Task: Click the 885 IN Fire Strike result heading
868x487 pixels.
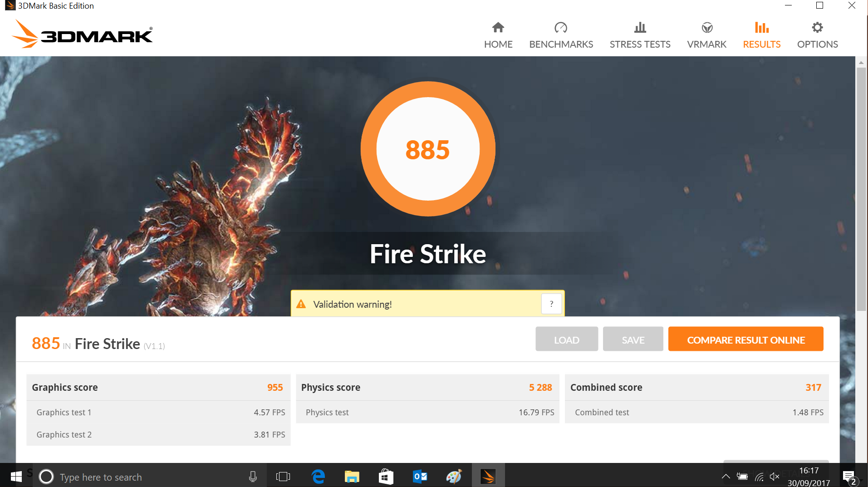Action: [98, 344]
